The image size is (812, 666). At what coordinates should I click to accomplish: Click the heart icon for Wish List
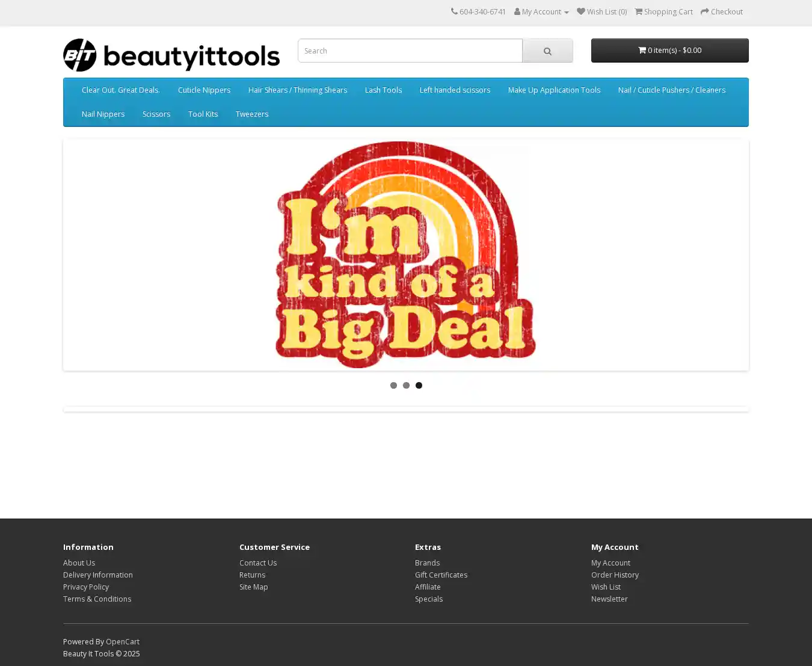click(580, 11)
